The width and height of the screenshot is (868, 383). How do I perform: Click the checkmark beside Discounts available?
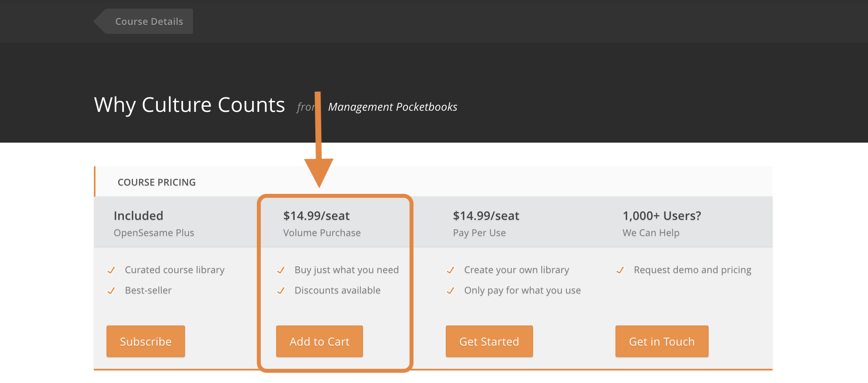coord(281,291)
